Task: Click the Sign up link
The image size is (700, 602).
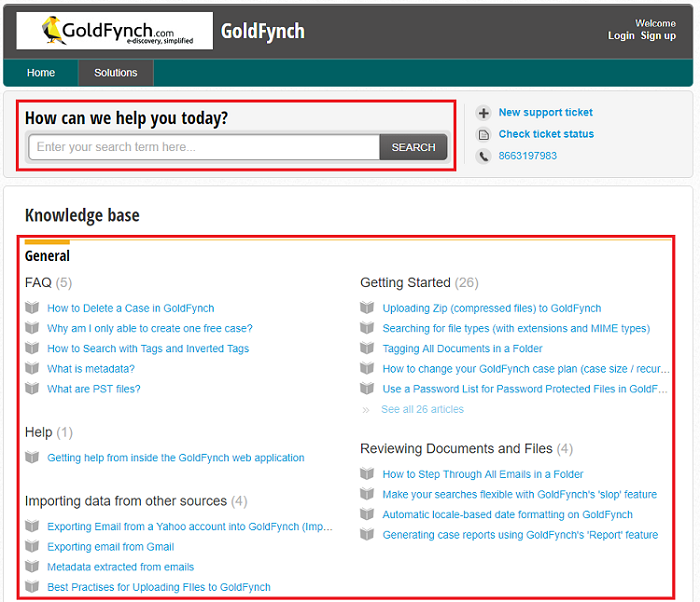Action: click(658, 36)
